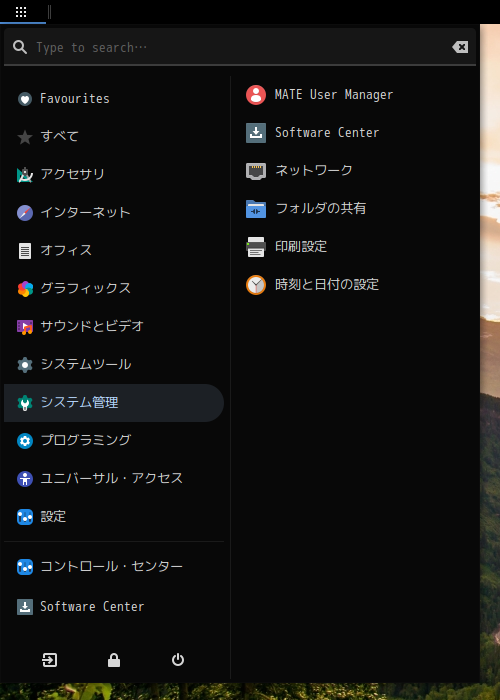Open the 設定 category

[x=114, y=517]
